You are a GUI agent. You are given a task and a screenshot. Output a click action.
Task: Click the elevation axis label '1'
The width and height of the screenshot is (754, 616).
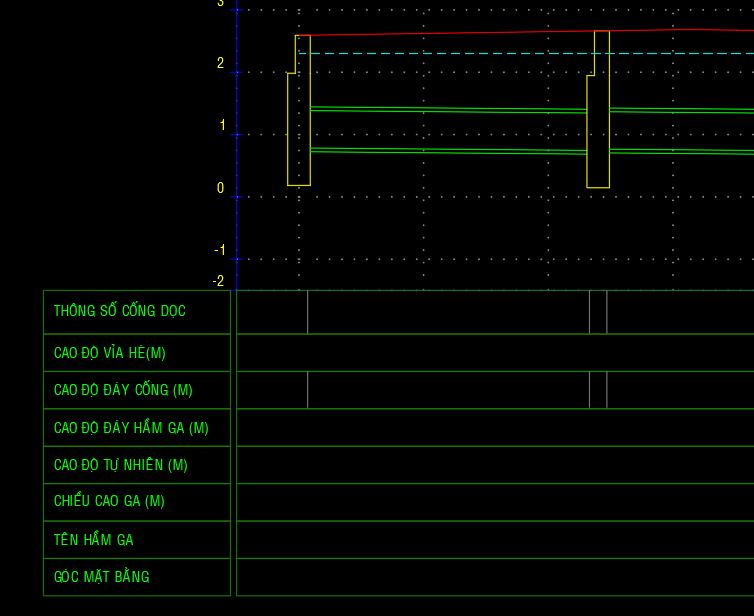[x=222, y=126]
